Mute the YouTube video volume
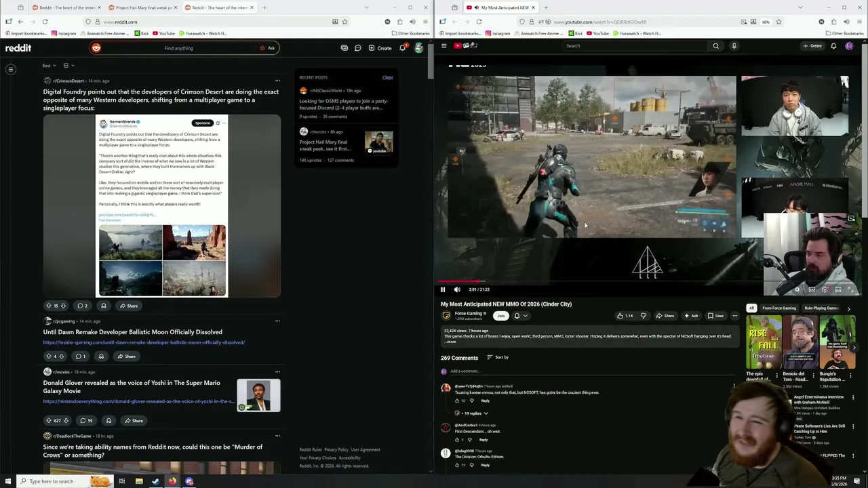 pos(457,289)
